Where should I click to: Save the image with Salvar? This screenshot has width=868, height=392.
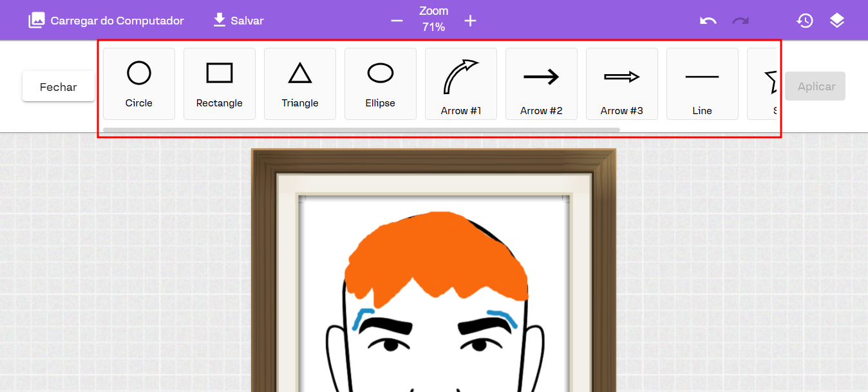[238, 21]
